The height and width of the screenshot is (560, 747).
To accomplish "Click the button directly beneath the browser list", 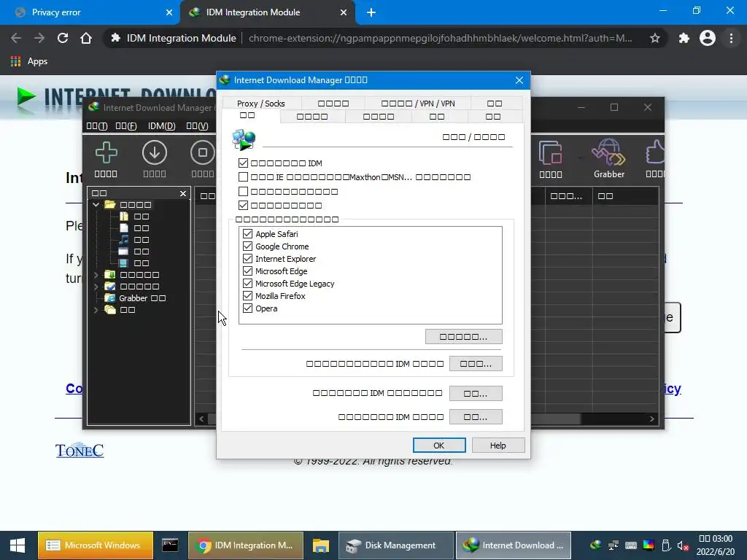I will 463,337.
